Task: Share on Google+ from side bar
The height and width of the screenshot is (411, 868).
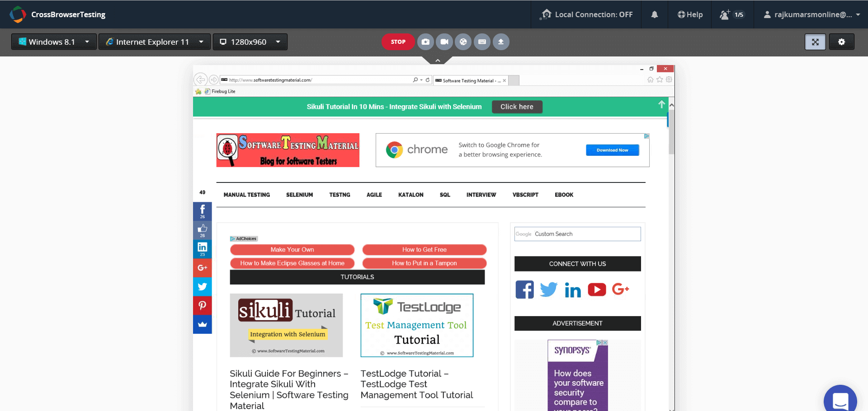Action: pyautogui.click(x=202, y=268)
